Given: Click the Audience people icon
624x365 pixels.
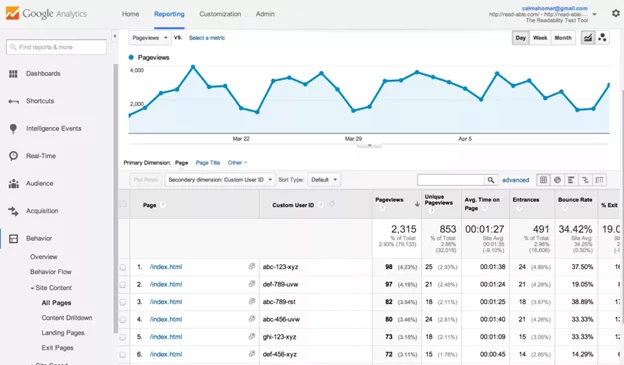Looking at the screenshot, I should coord(14,183).
